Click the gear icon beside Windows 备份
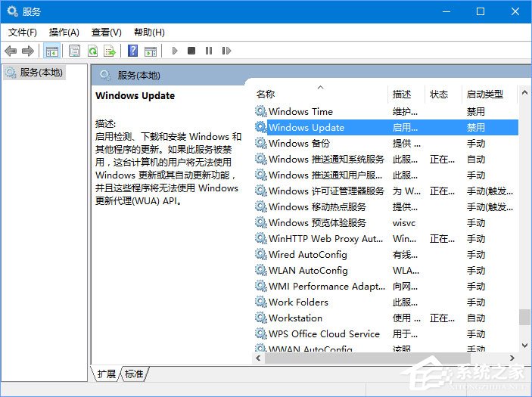 pos(260,143)
